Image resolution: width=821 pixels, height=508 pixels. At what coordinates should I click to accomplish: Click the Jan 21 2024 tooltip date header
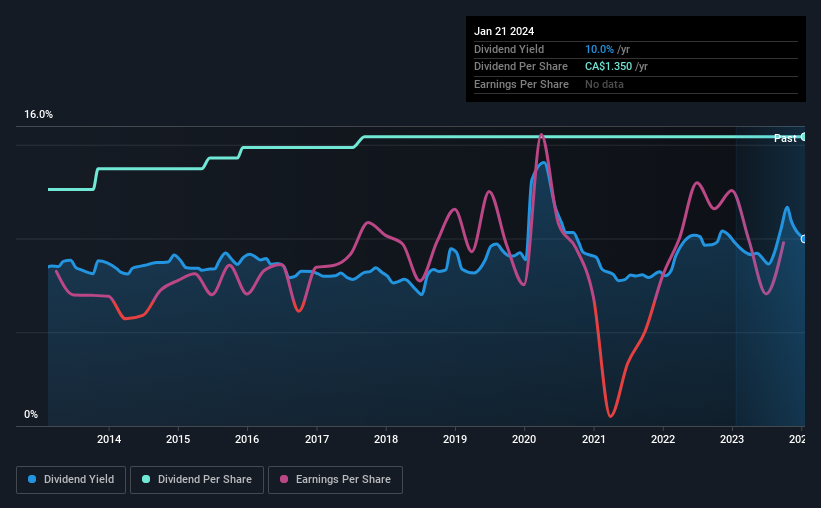click(504, 31)
